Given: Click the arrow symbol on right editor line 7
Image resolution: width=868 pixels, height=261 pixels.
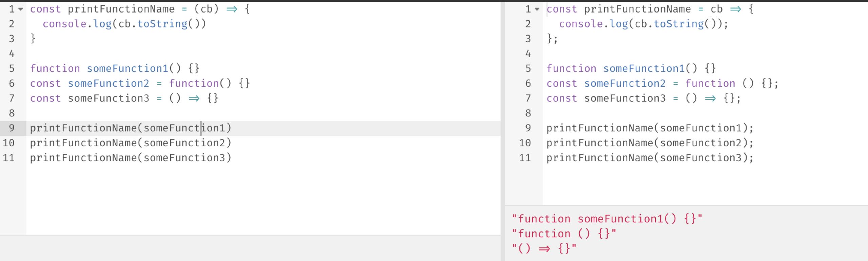Looking at the screenshot, I should pos(710,99).
